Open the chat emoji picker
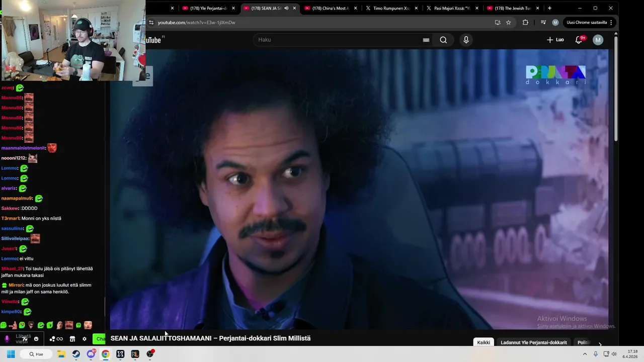 [36, 339]
